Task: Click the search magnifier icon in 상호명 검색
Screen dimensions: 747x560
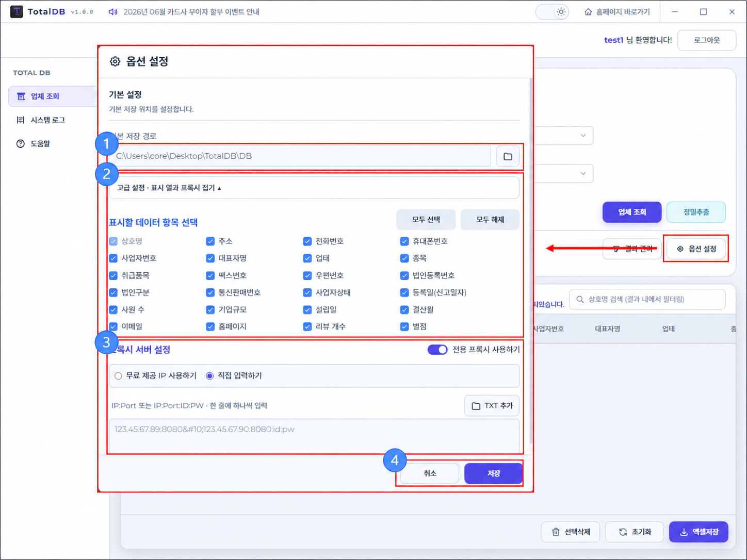Action: 580,299
